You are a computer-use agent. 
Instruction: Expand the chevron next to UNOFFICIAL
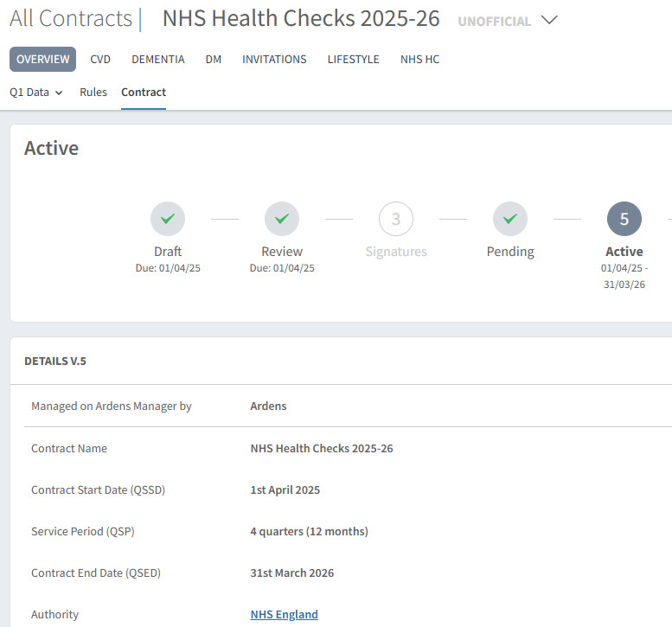[x=549, y=20]
